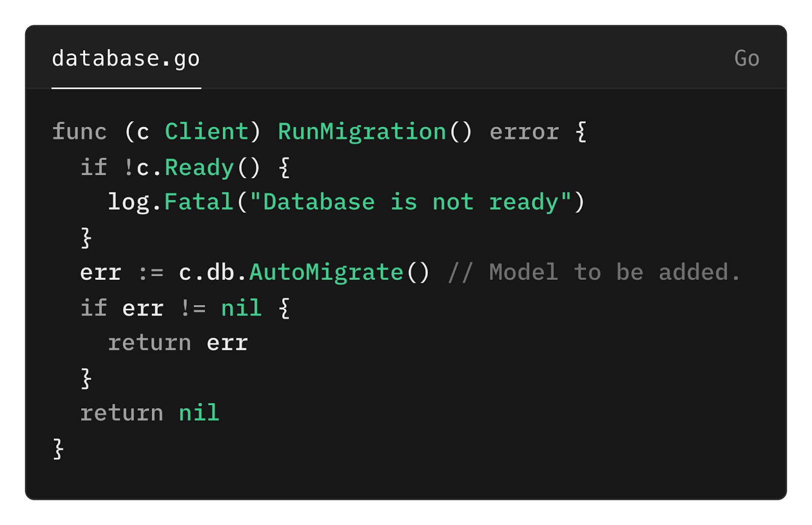The height and width of the screenshot is (525, 812).
Task: Click the log identifier before Fatal
Action: pos(128,203)
